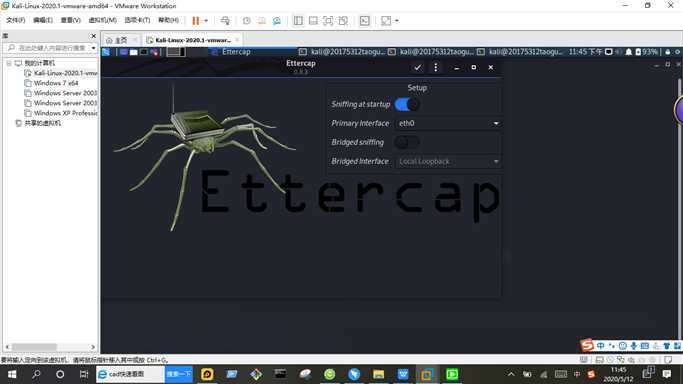Toggle Sniffing at startup switch
683x384 pixels.
point(407,104)
